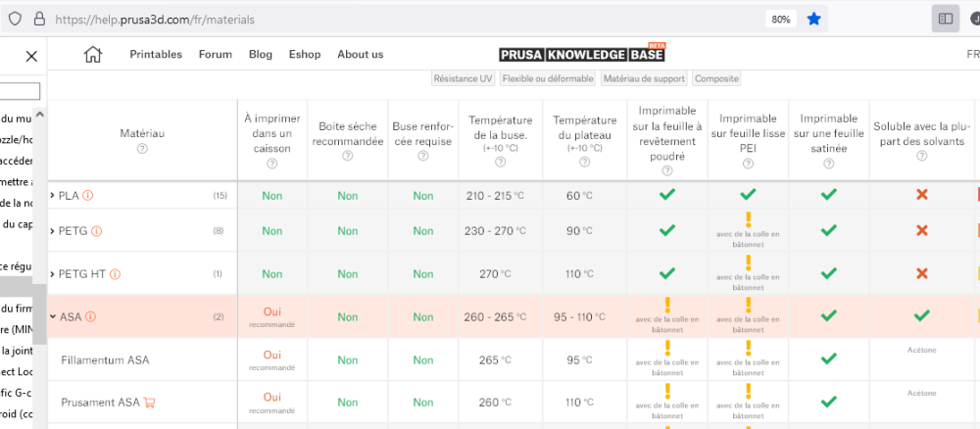Open the Fillamentum ASA material link
Screen dimensions: 980x429
105,360
